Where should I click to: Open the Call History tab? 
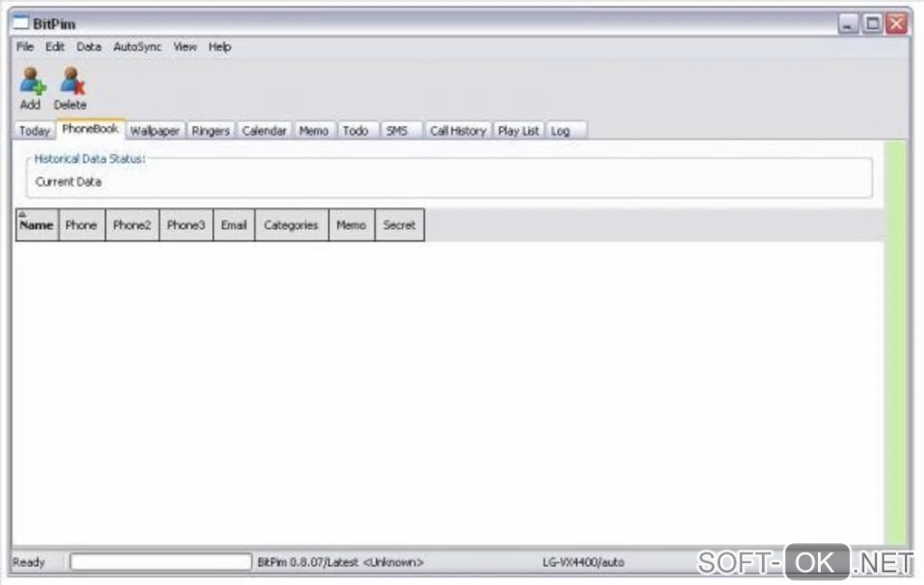tap(457, 130)
